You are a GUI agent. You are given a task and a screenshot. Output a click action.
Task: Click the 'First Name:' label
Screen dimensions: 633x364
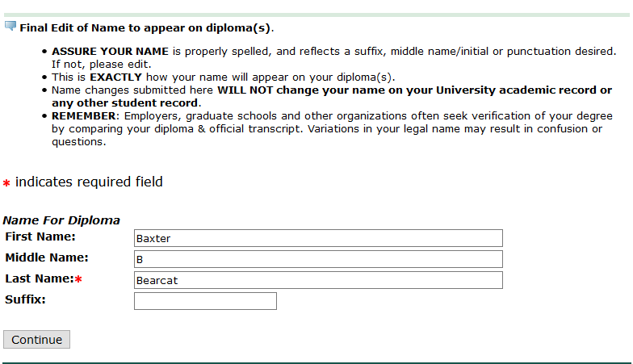[x=40, y=236]
